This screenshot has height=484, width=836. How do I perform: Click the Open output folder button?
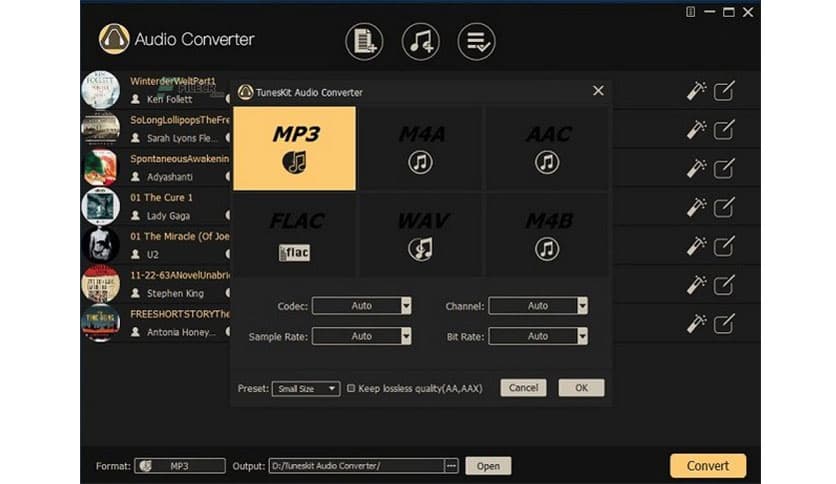pyautogui.click(x=488, y=466)
